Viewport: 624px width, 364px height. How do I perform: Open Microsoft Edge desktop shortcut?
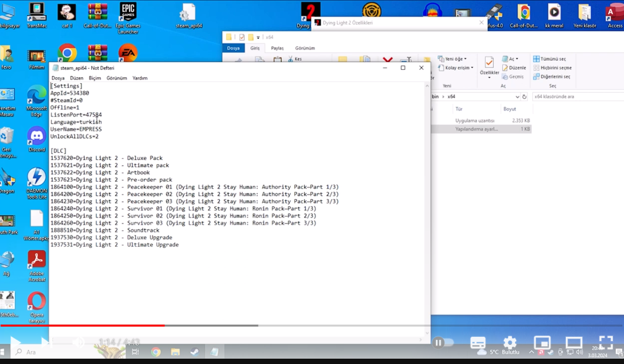pos(37,102)
